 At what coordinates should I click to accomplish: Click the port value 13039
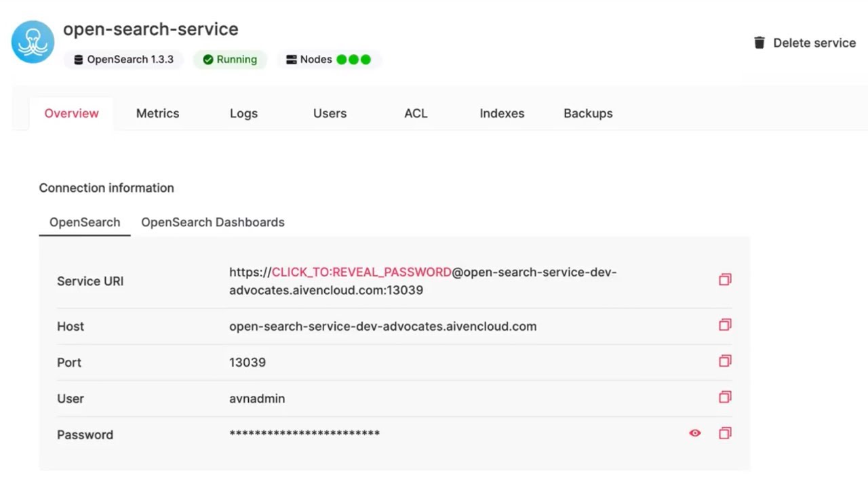[248, 363]
